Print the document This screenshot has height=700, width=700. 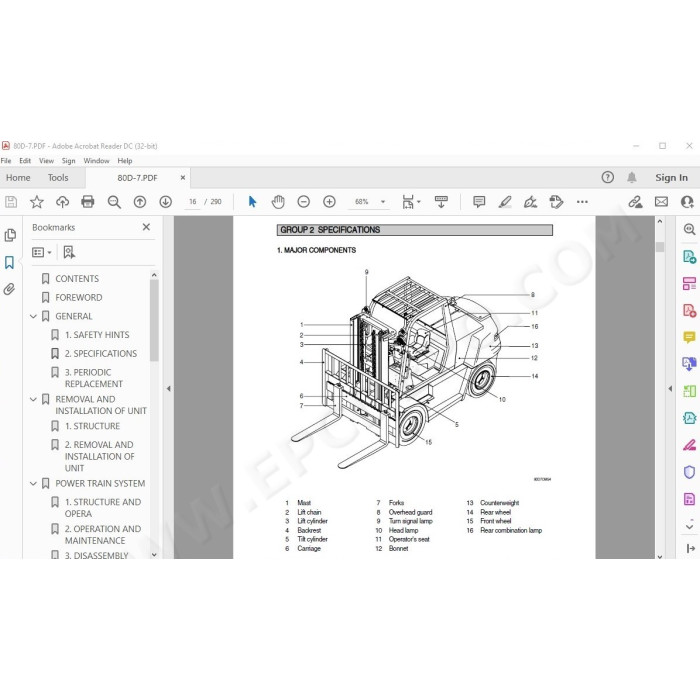coord(88,202)
